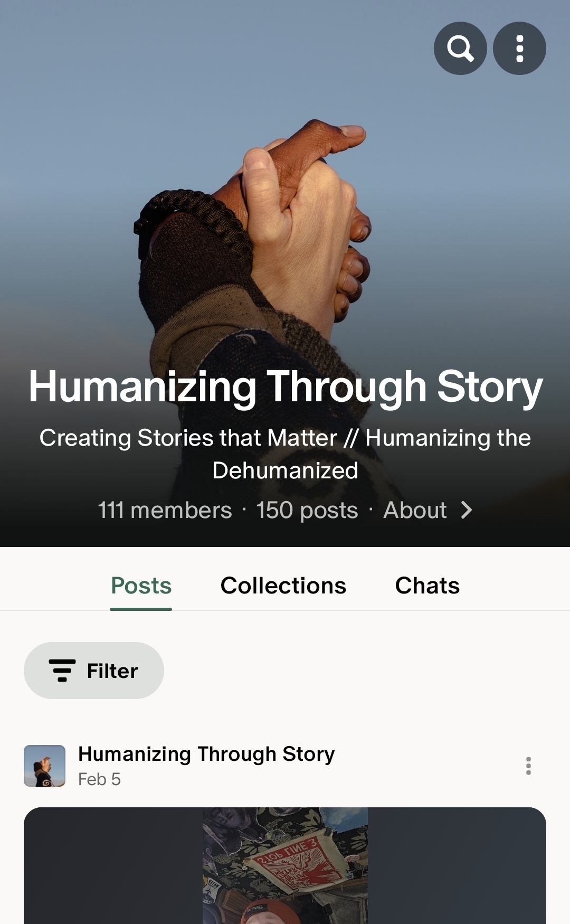Open search with the magnifying glass icon

pos(460,49)
